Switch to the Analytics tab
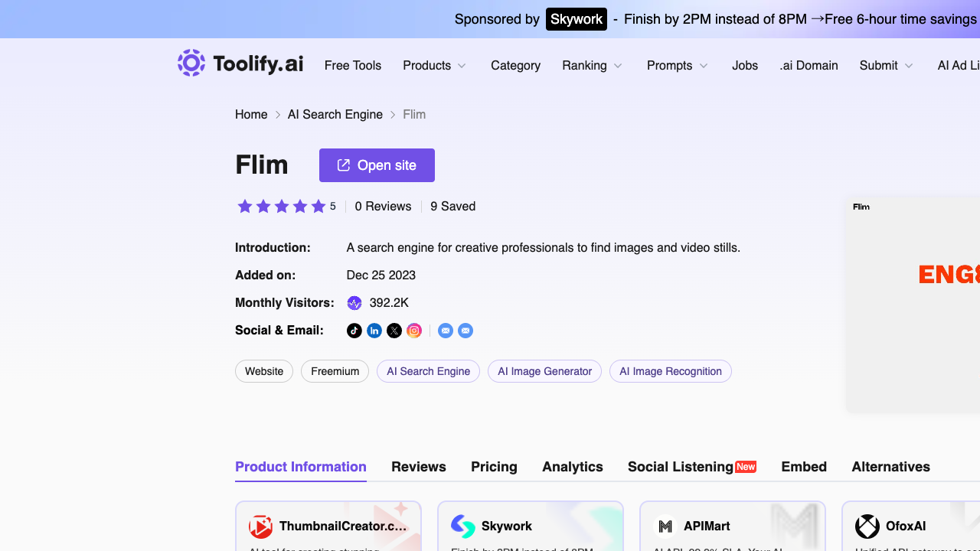 point(573,467)
